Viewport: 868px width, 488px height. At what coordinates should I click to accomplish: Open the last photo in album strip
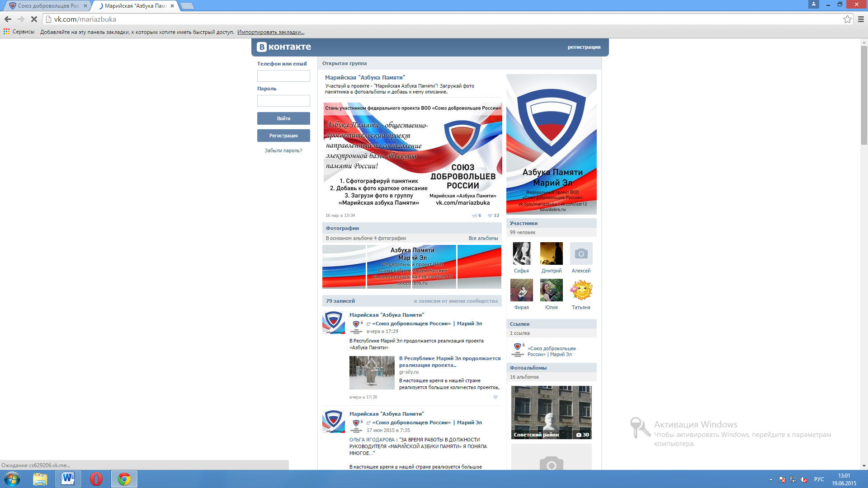click(x=479, y=267)
